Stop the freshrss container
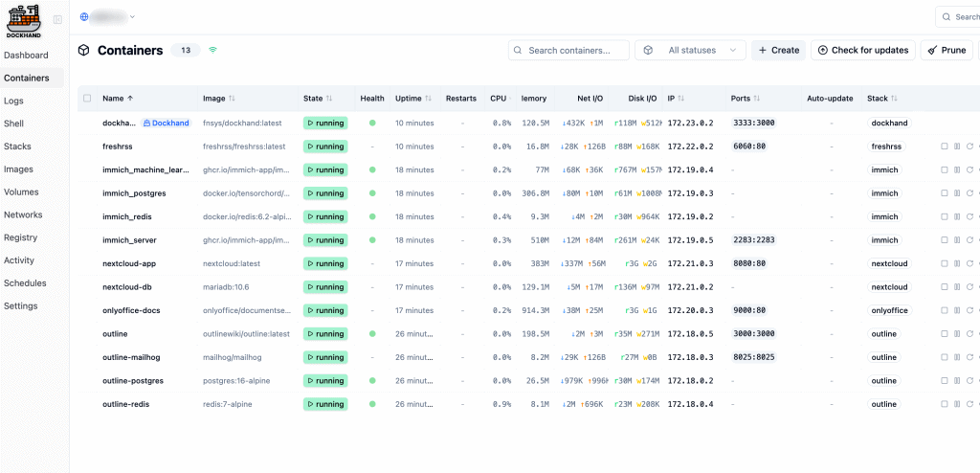The width and height of the screenshot is (980, 473). click(945, 146)
